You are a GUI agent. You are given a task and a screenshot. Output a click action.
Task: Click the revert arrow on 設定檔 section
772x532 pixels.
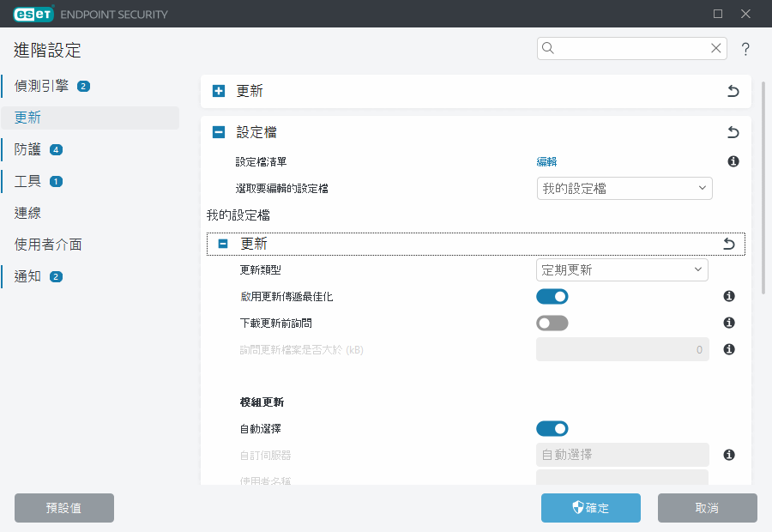(733, 132)
